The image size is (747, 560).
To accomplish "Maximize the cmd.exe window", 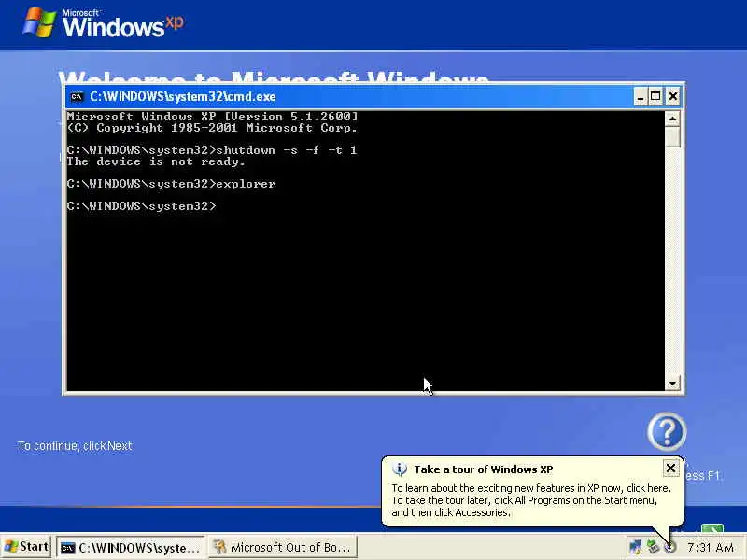I will (656, 97).
